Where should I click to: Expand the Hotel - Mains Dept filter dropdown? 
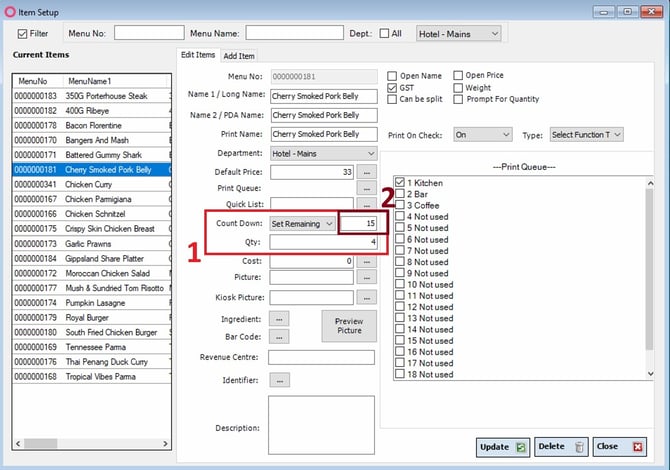pos(458,34)
